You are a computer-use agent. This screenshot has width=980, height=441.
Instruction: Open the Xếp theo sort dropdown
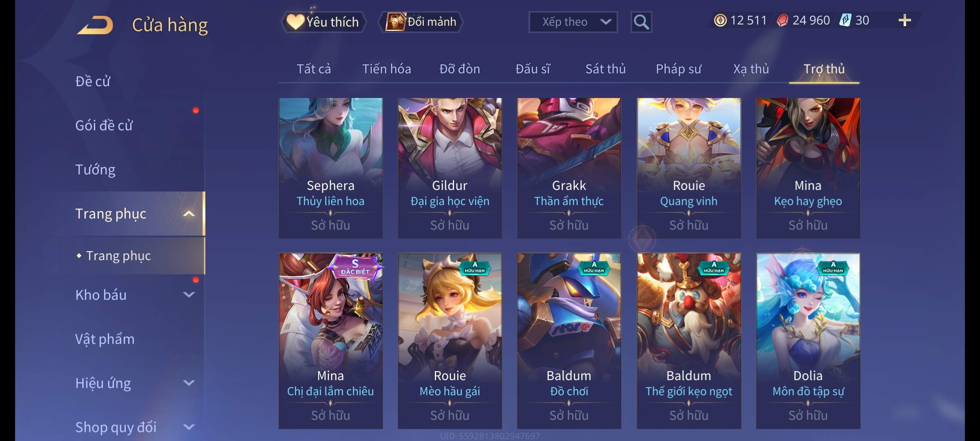tap(573, 22)
